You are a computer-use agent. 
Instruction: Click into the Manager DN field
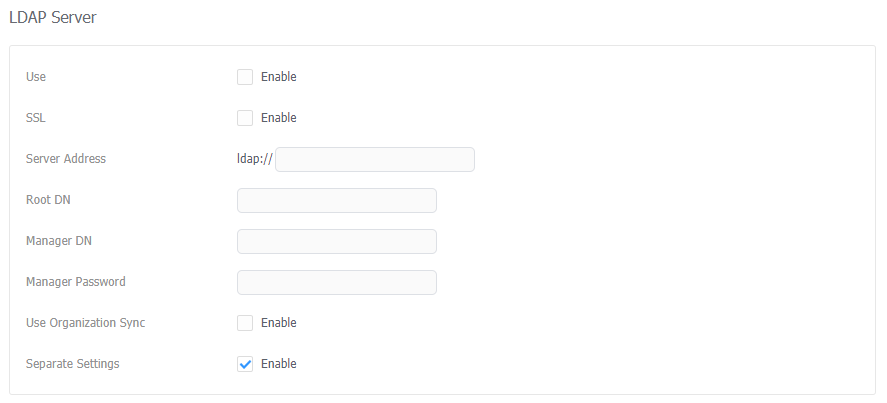[336, 241]
